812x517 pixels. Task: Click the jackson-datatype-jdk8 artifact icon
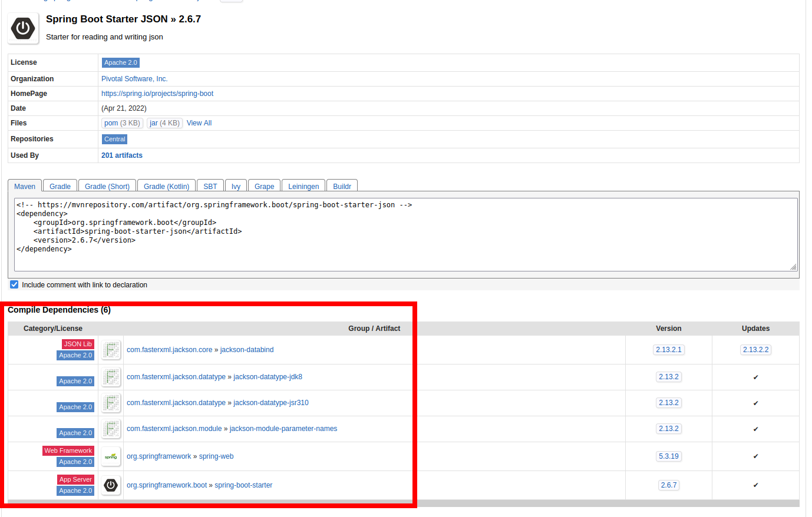(111, 377)
